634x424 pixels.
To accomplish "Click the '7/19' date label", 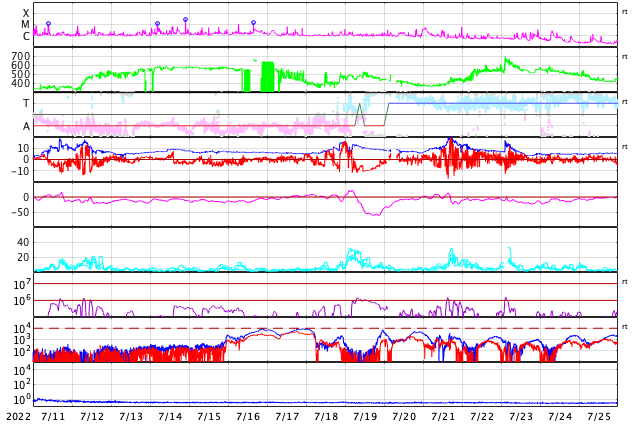I will [365, 417].
